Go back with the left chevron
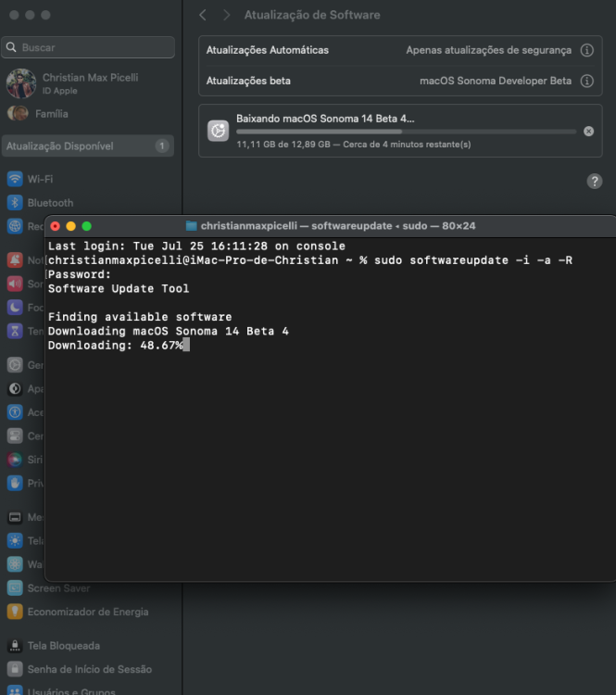616x695 pixels. [203, 15]
